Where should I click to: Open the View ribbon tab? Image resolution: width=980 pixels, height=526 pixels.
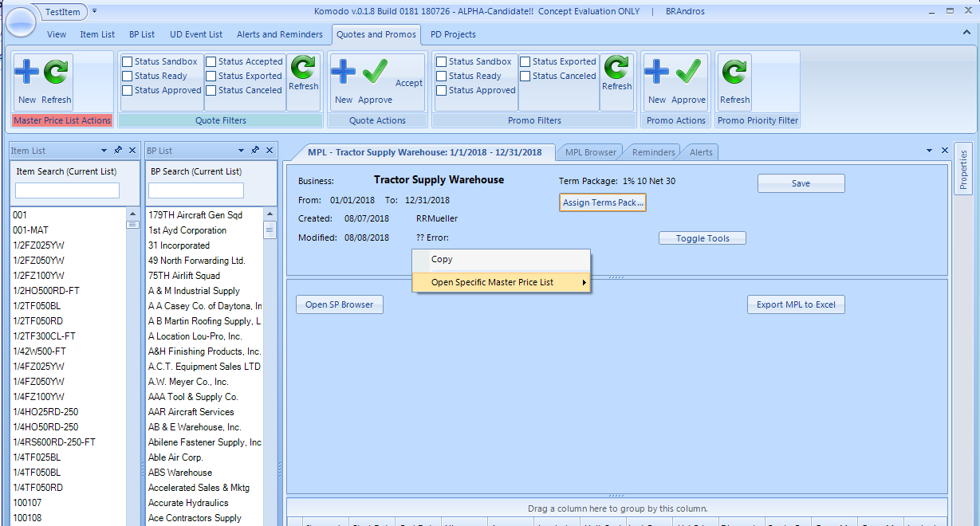57,34
